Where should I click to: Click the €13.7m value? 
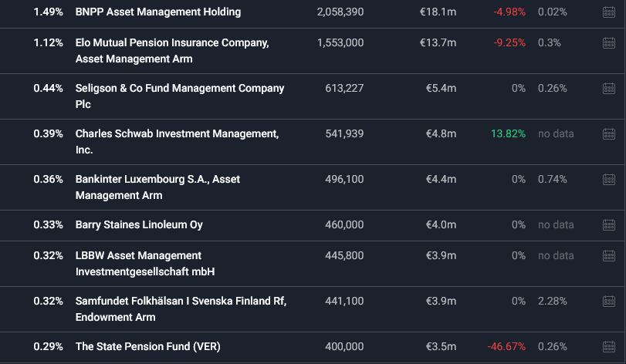438,42
